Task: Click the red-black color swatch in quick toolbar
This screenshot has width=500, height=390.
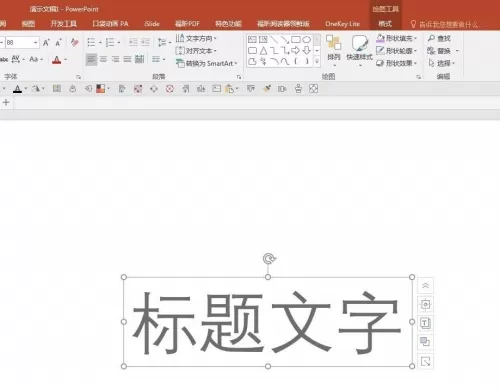Action: [x=101, y=89]
